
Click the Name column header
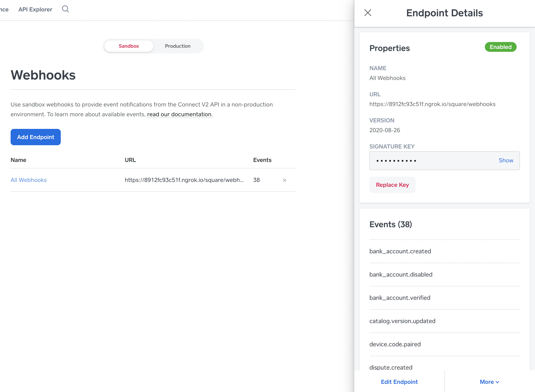coord(19,160)
